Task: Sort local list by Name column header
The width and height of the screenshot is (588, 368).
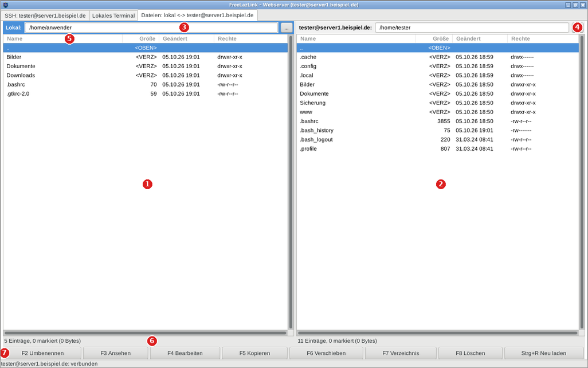Action: [62, 38]
